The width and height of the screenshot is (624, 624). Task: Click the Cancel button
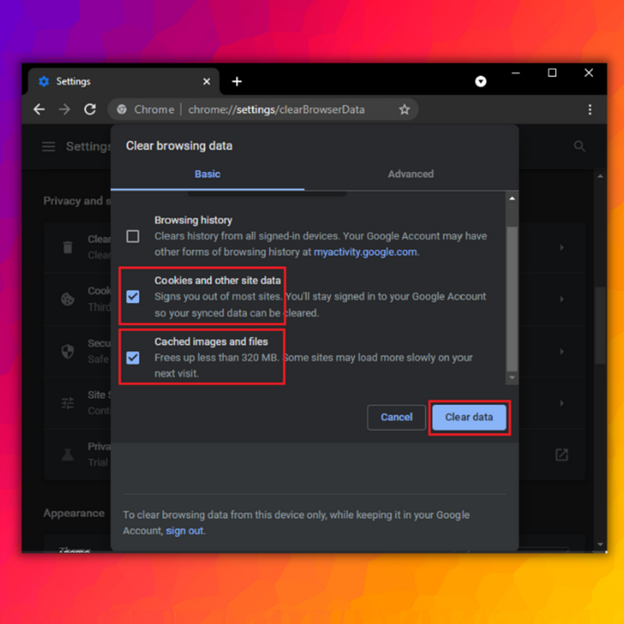click(x=396, y=417)
